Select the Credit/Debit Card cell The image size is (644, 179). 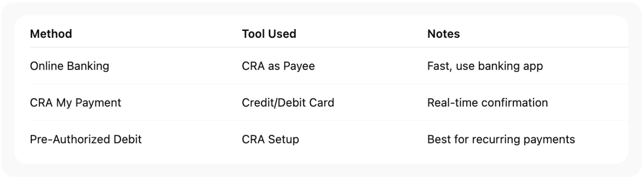point(288,103)
